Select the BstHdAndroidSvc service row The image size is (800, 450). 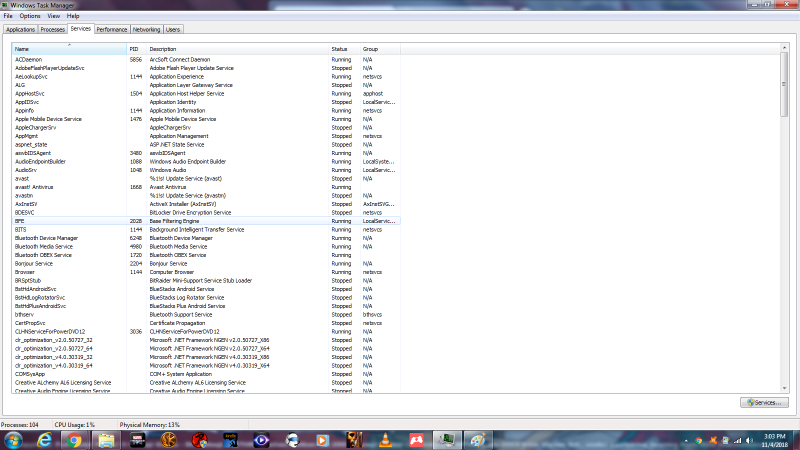tap(206, 289)
